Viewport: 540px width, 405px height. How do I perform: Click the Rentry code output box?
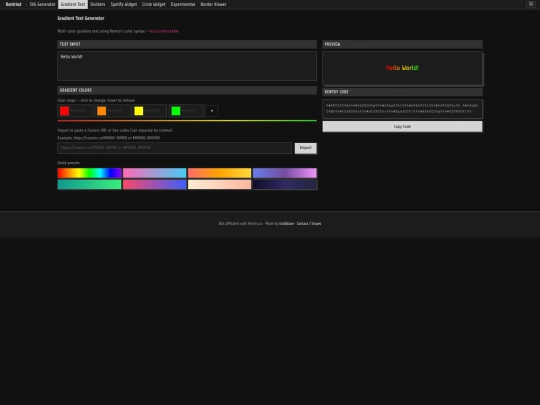pos(402,109)
